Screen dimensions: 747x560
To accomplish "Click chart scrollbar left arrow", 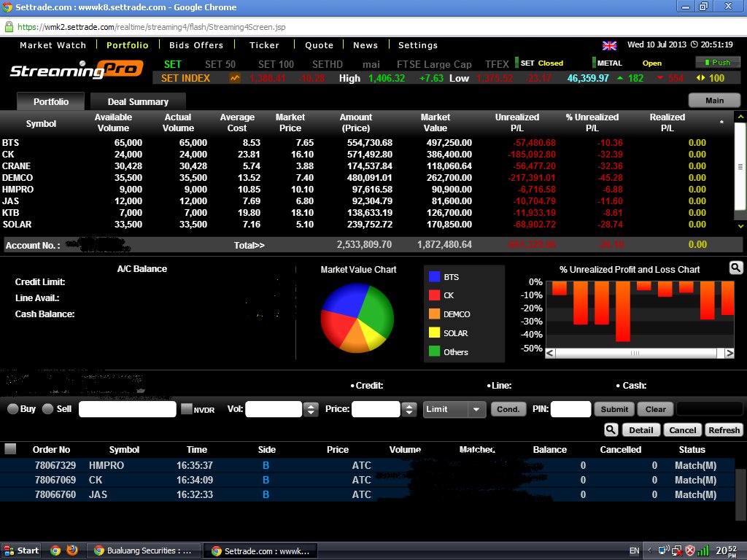I will click(550, 353).
